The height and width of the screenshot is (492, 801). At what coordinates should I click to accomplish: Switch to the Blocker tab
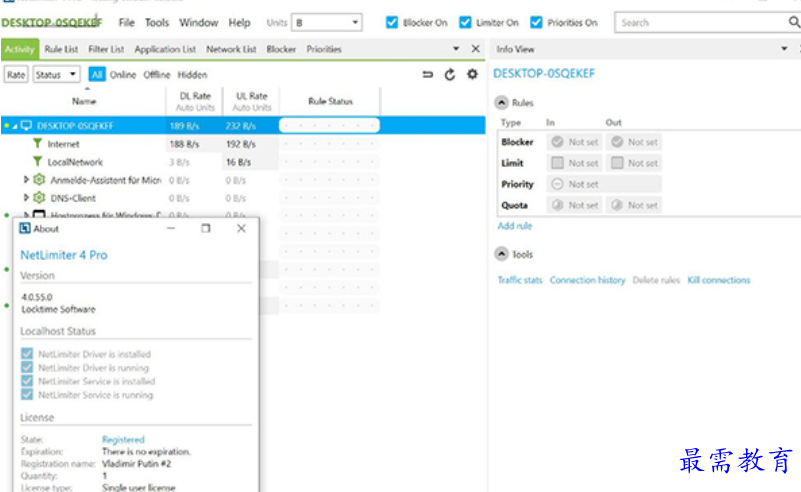pos(281,49)
